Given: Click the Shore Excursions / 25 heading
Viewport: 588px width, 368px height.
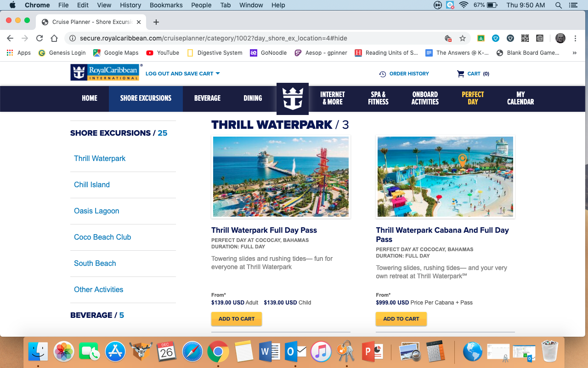Looking at the screenshot, I should [119, 133].
